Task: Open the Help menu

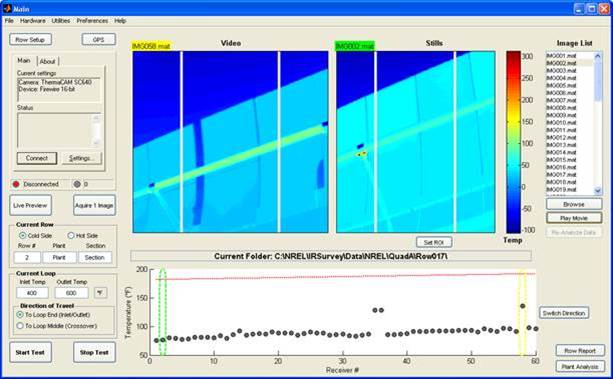Action: 120,21
